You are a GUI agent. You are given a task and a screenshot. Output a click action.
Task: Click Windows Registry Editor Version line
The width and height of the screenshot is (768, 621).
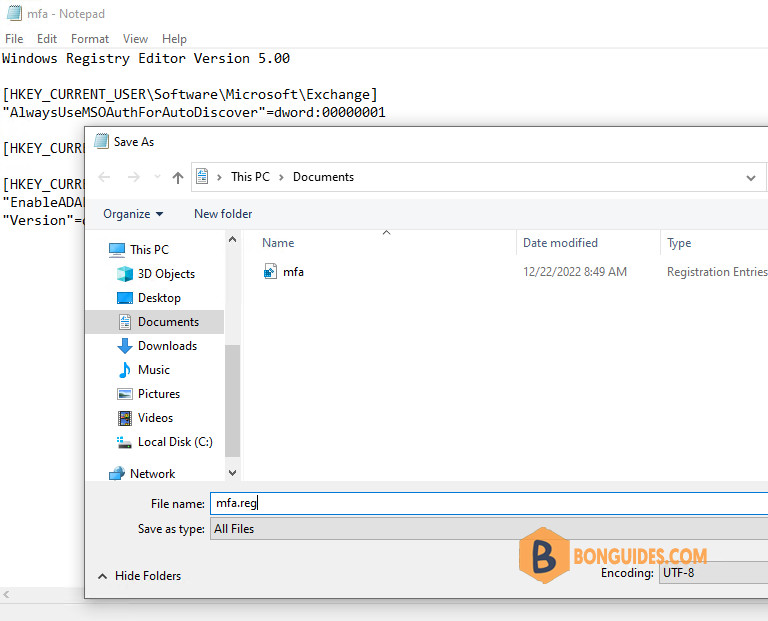point(146,58)
